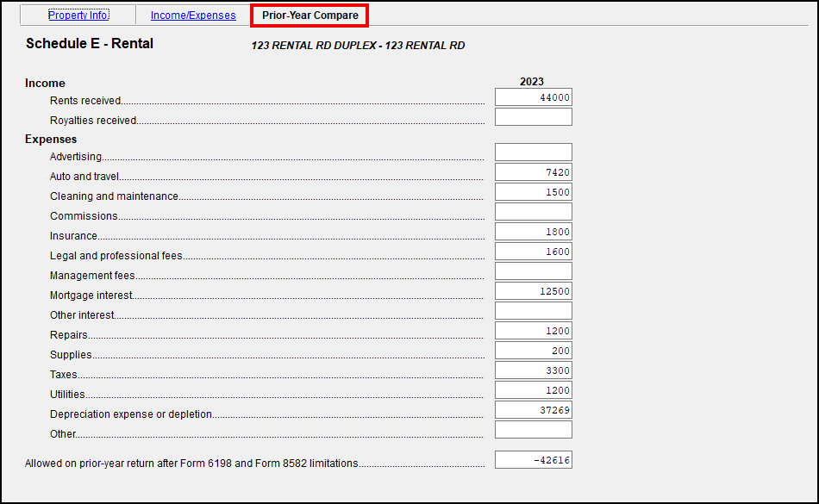Click the Schedule E - Rental heading
The image size is (819, 504).
pyautogui.click(x=90, y=43)
